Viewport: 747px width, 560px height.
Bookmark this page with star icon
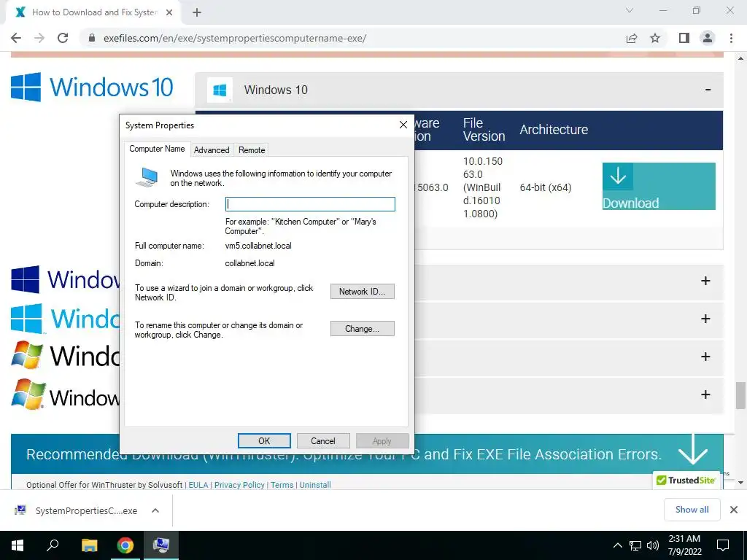(x=655, y=38)
